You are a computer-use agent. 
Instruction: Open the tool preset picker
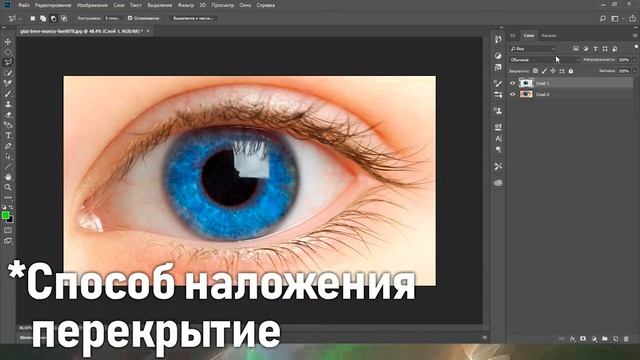click(x=14, y=18)
